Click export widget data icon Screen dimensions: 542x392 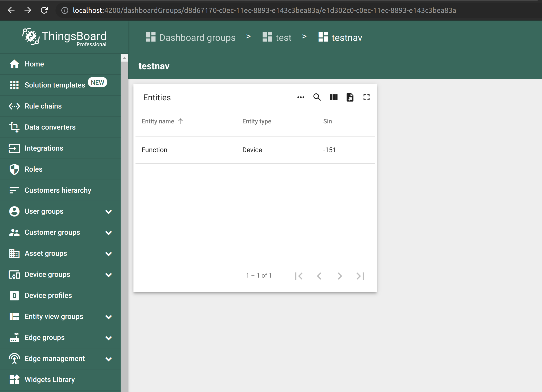pos(350,97)
